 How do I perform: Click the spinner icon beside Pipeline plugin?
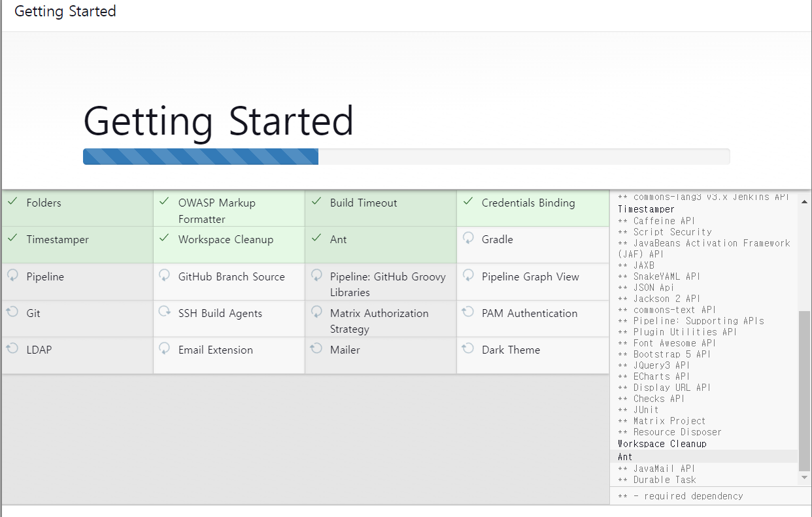point(12,275)
